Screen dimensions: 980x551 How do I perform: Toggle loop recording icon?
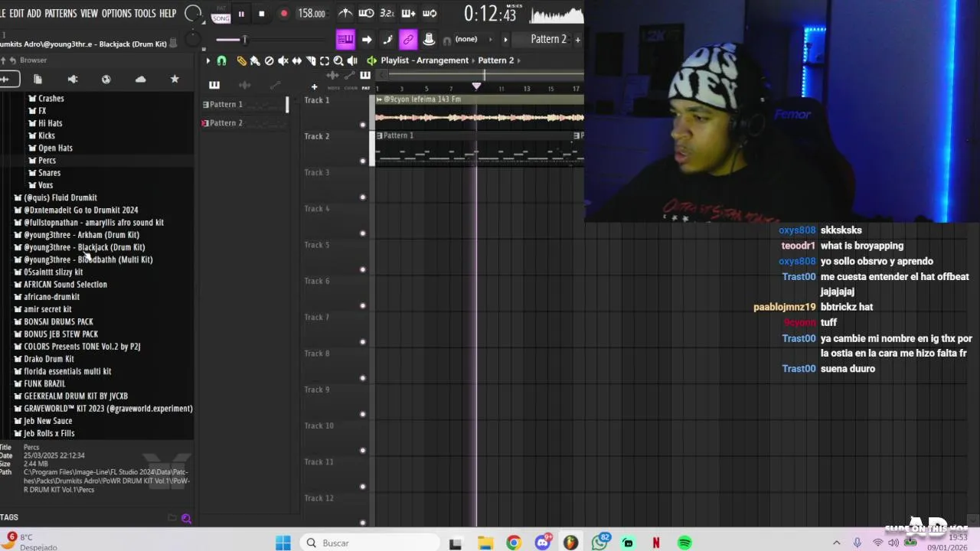430,13
